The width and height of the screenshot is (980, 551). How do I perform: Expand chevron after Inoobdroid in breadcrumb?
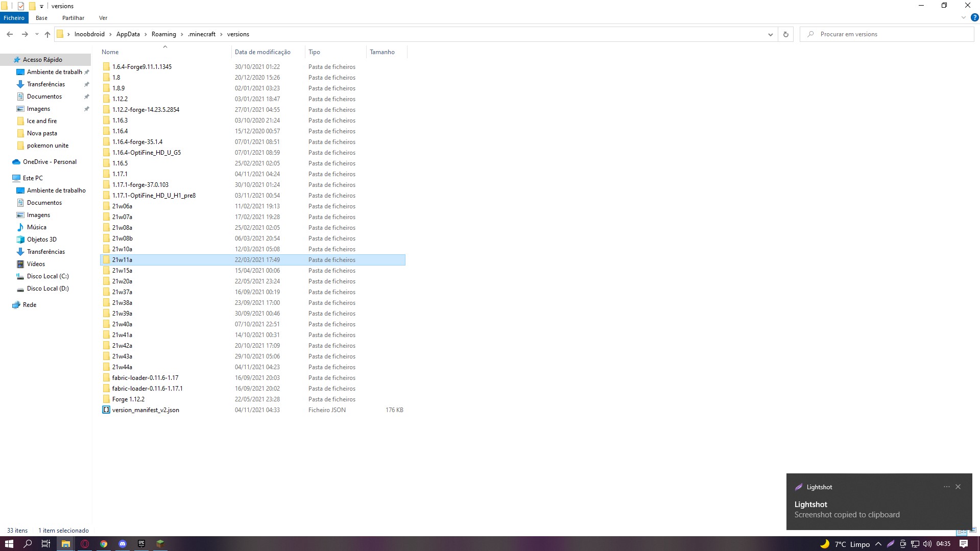(110, 34)
